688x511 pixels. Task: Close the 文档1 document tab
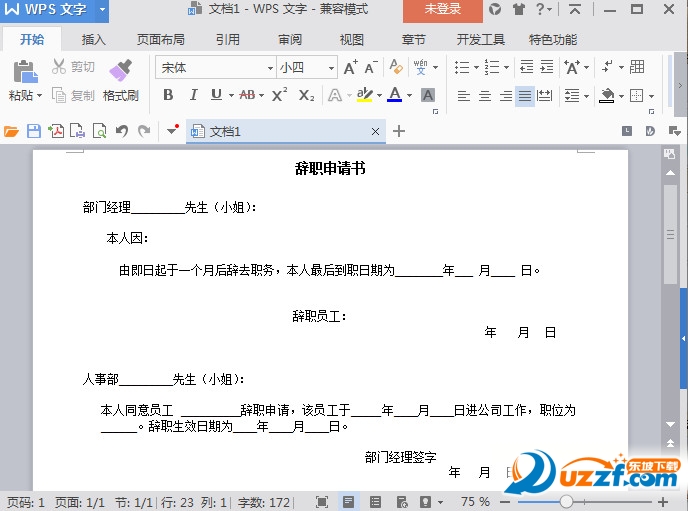tap(375, 131)
